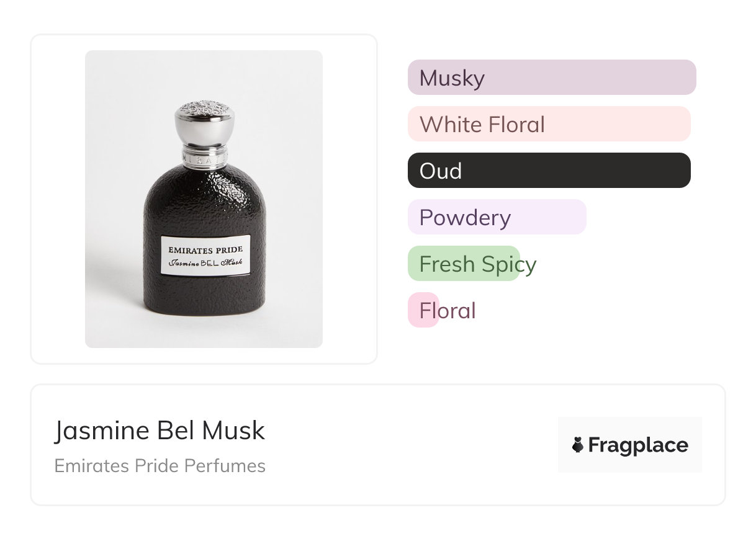The height and width of the screenshot is (536, 756).
Task: Click the Fragplace perfume bottle logo icon
Action: (578, 445)
